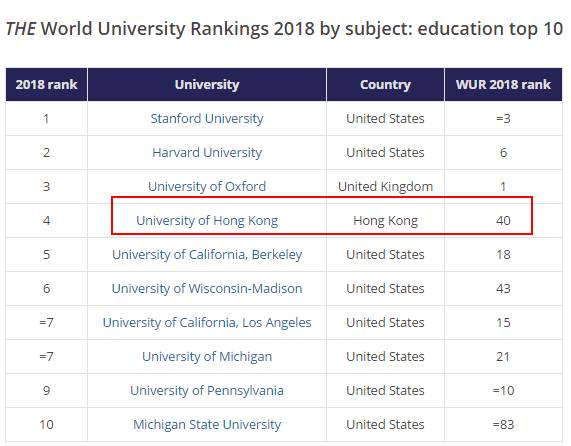Visit University of California, Berkeley link
The height and width of the screenshot is (446, 571).
click(207, 254)
